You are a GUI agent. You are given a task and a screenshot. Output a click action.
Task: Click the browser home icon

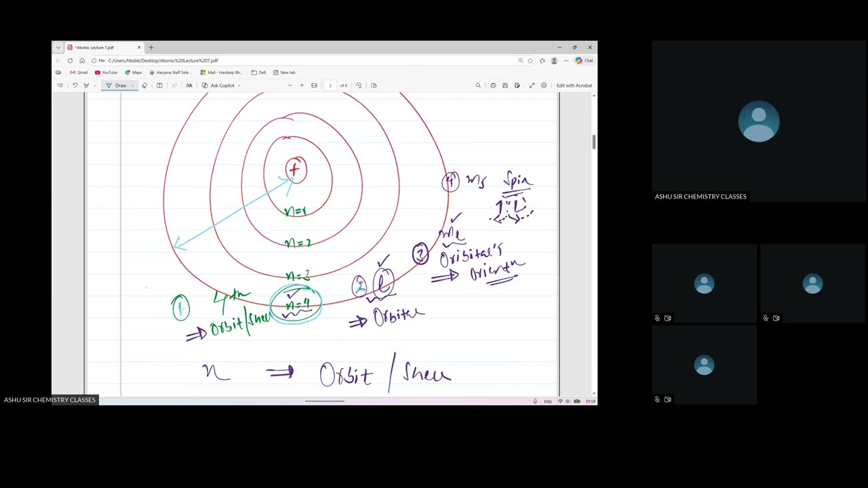[x=82, y=60]
